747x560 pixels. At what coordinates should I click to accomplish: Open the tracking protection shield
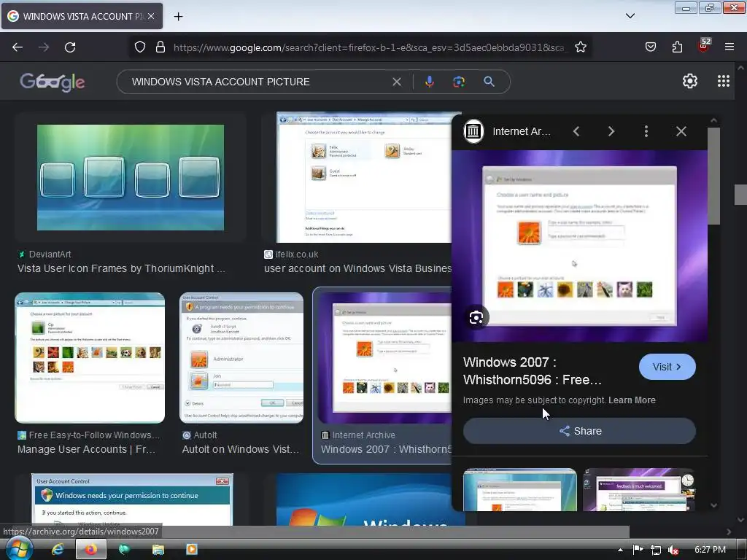139,47
